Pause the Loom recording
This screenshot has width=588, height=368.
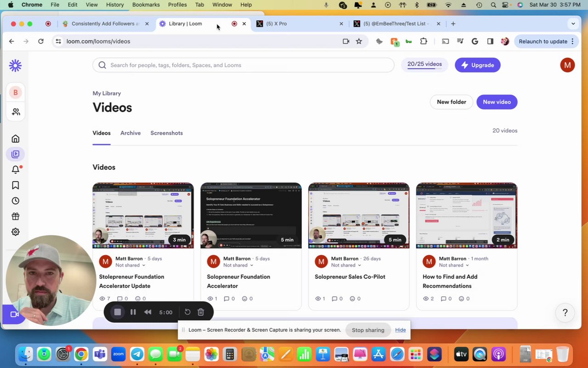133,312
